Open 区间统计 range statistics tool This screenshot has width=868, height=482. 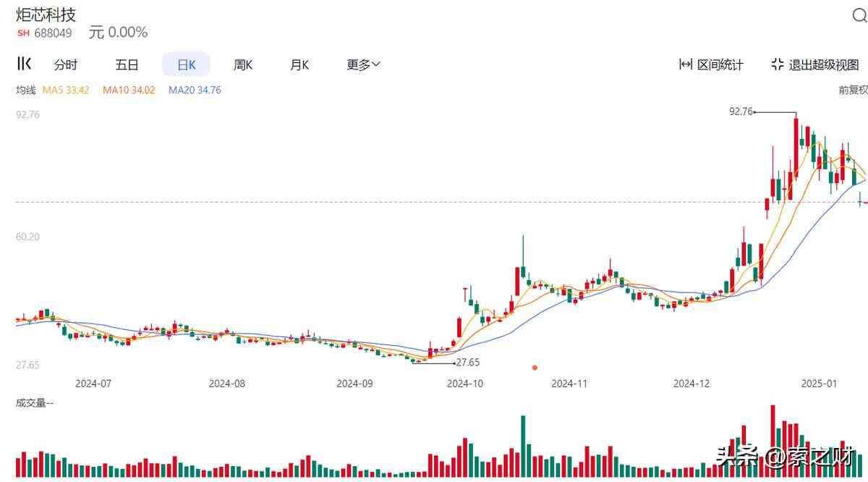[711, 64]
